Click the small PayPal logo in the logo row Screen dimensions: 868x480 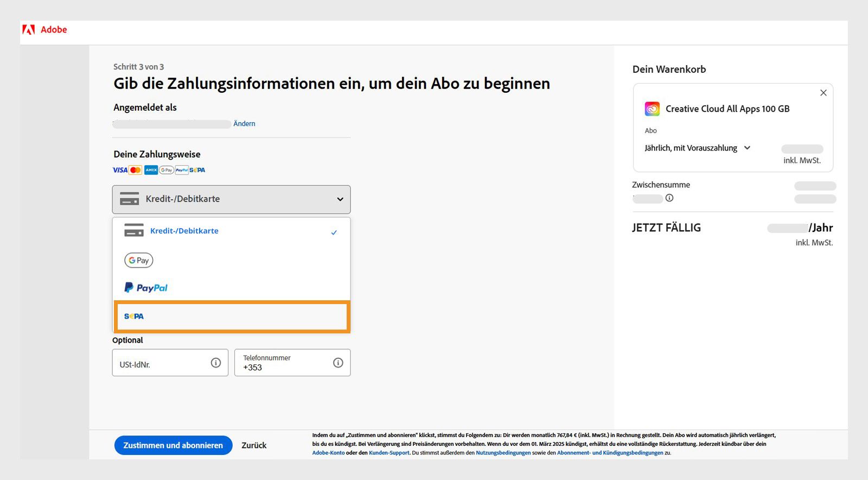(182, 170)
